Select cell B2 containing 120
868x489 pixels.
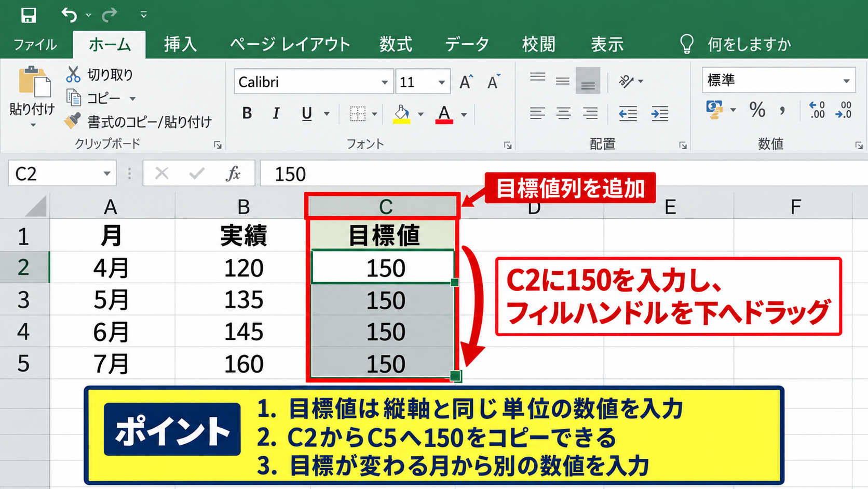pyautogui.click(x=243, y=268)
